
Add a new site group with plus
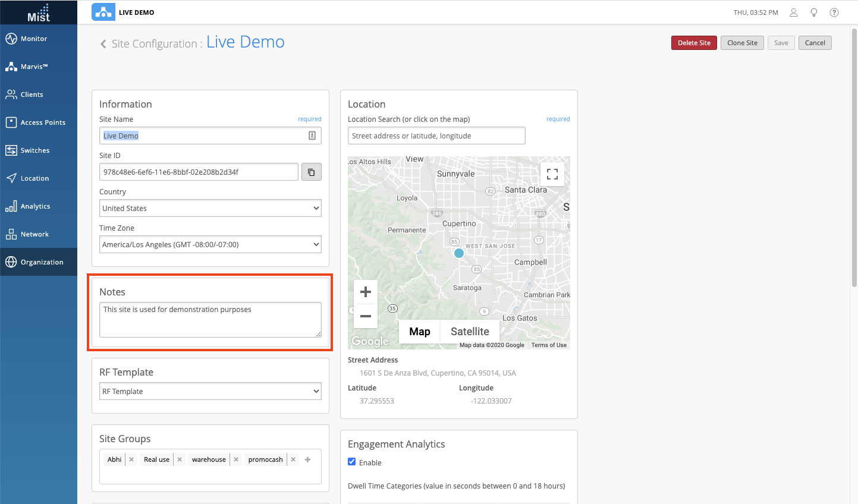(307, 459)
